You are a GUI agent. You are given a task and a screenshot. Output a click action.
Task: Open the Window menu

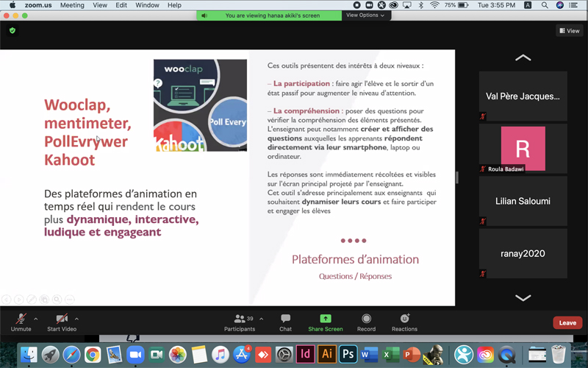click(147, 5)
